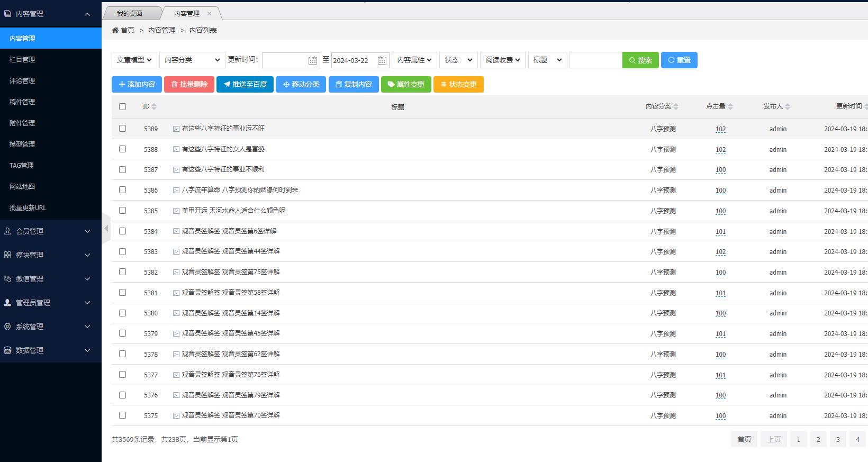The image size is (868, 462).
Task: Close the 内容管理 tab
Action: coord(209,14)
